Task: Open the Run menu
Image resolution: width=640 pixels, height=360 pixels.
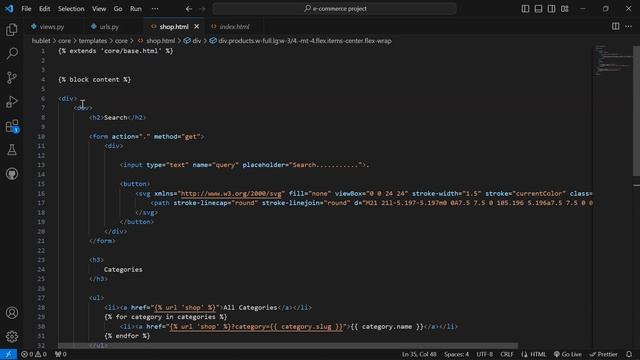Action: point(136,9)
